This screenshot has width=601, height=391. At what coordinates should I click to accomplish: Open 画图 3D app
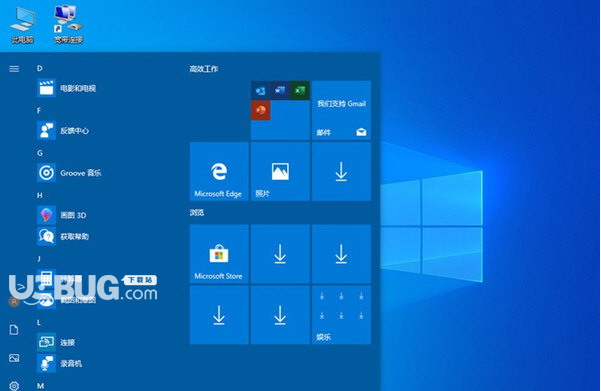click(x=62, y=215)
